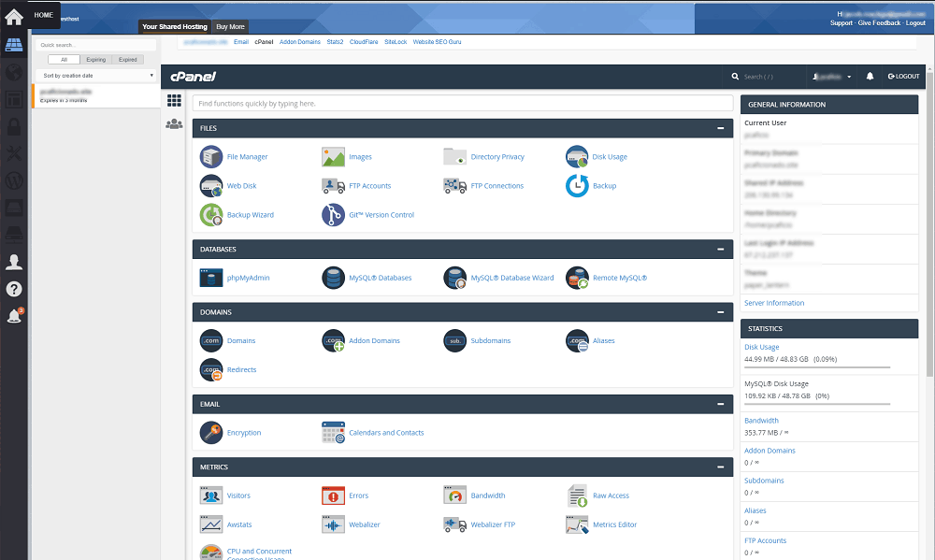Open the FTP Accounts statistics link
The image size is (935, 560).
click(x=765, y=540)
